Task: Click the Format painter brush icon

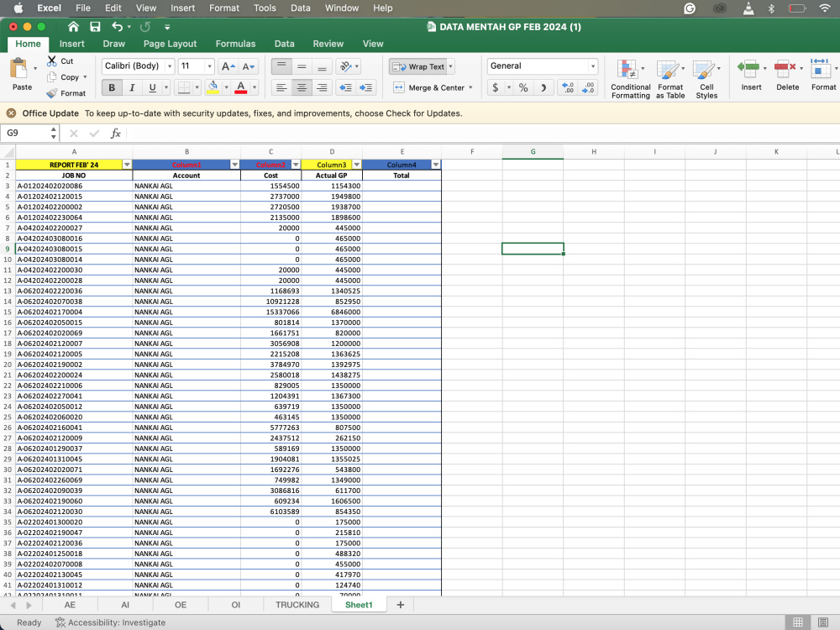Action: coord(51,93)
